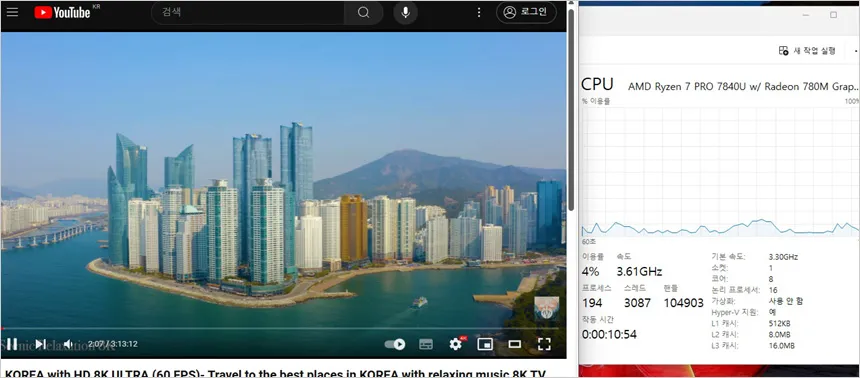This screenshot has width=860, height=378.
Task: Go to the YouTube home logo
Action: click(62, 12)
